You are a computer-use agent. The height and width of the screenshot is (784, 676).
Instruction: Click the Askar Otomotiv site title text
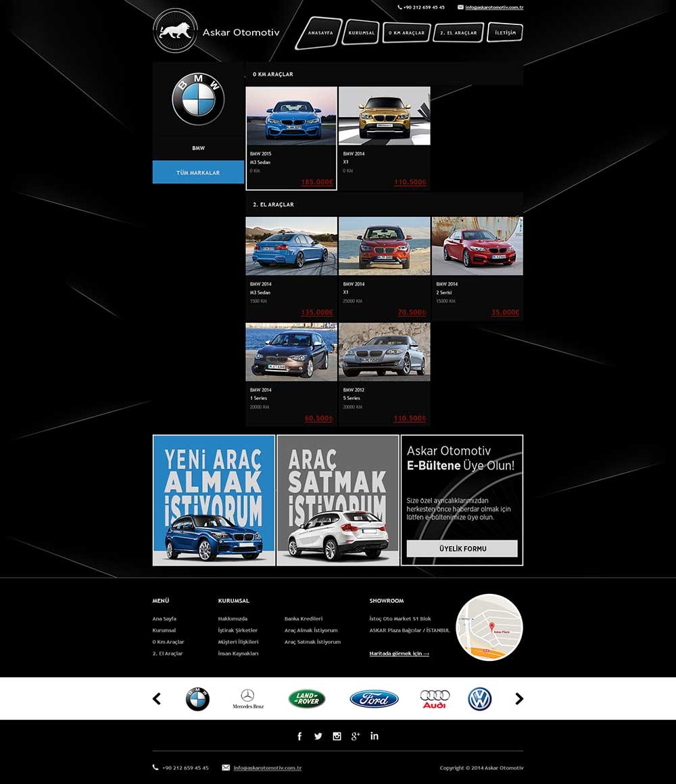click(241, 32)
